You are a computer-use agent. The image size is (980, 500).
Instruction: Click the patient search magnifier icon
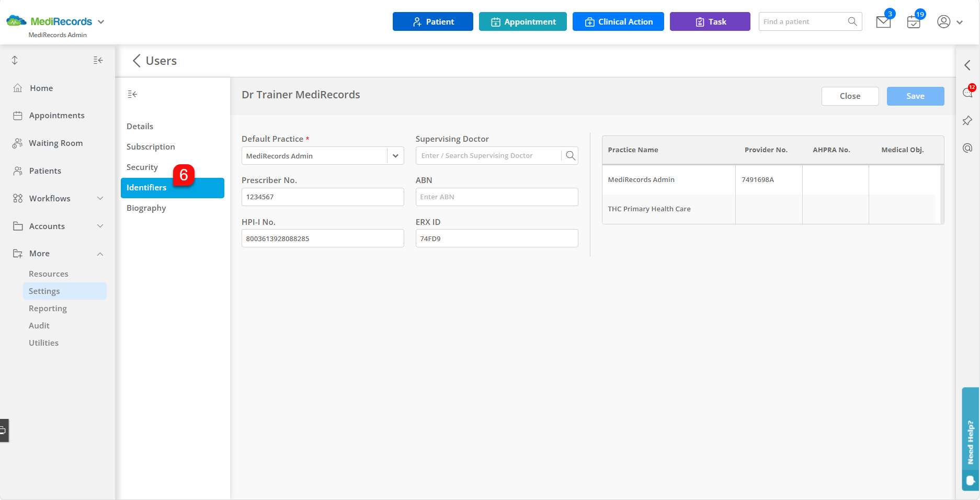pyautogui.click(x=852, y=21)
